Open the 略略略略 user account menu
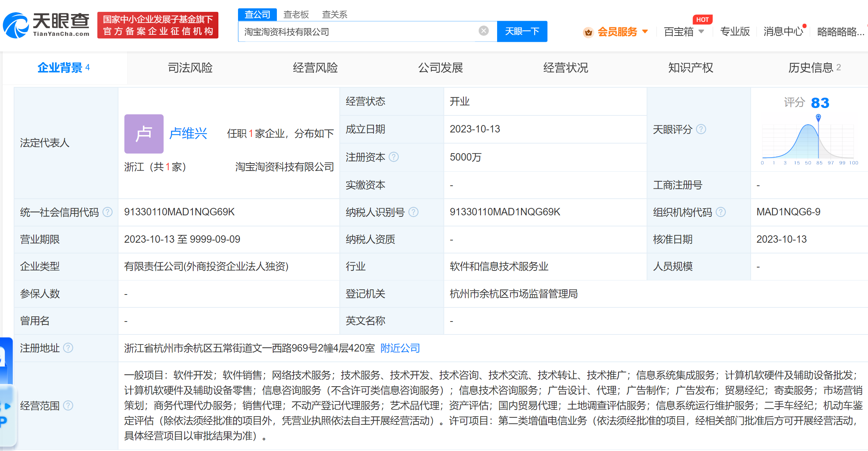Viewport: 868px width, 451px height. click(x=840, y=32)
